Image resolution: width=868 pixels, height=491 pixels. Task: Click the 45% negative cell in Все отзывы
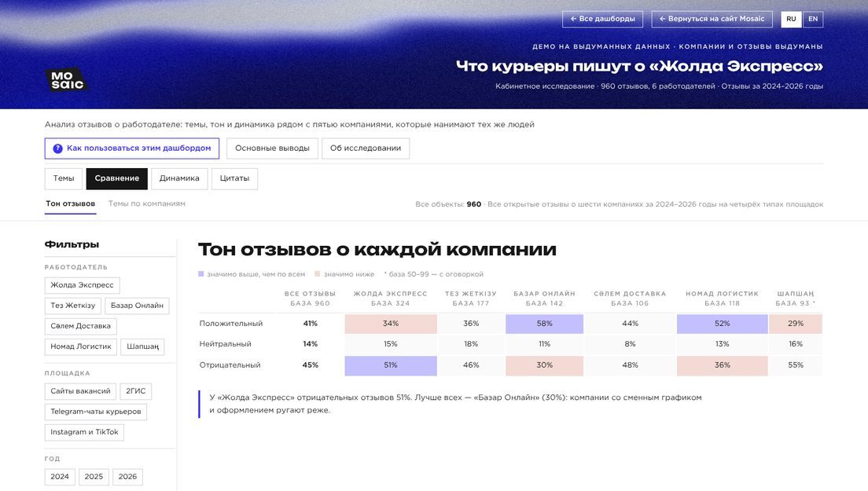coord(310,365)
